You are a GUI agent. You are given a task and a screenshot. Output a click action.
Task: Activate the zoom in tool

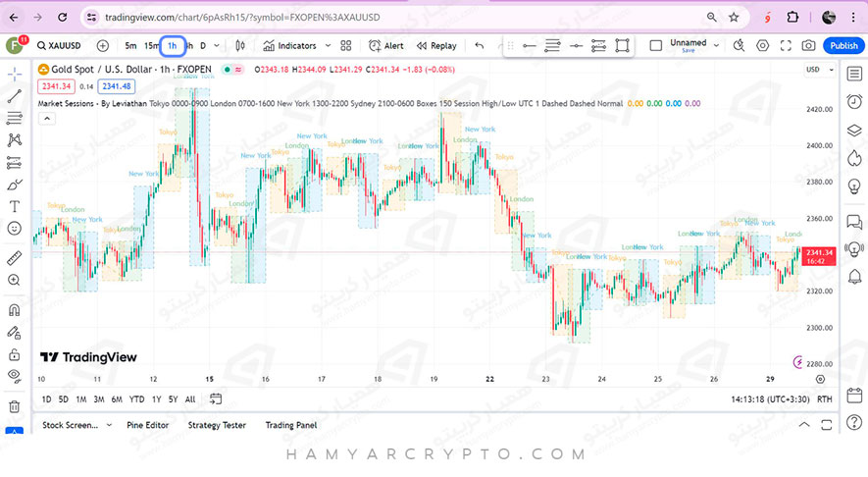15,280
